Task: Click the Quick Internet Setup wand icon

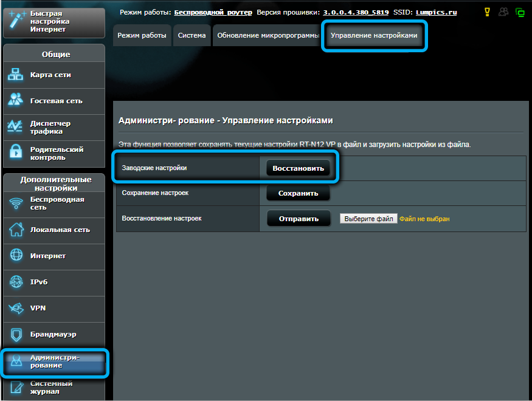Action: click(x=16, y=20)
